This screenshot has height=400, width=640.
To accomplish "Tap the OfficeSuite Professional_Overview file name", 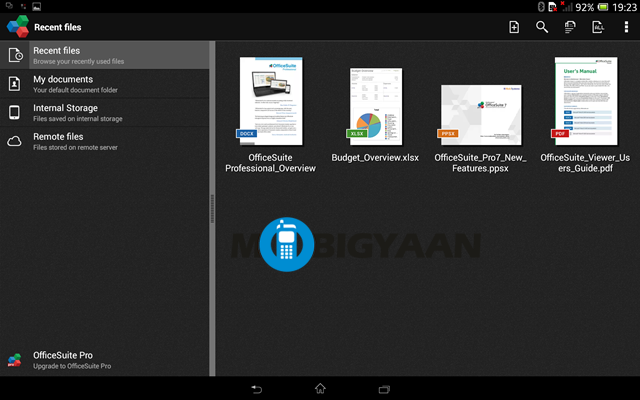I will pos(270,163).
